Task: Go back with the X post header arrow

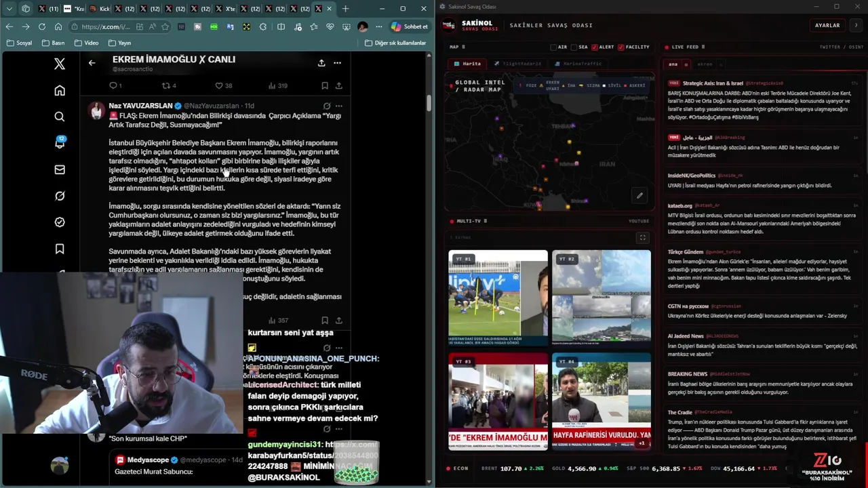Action: [x=92, y=63]
